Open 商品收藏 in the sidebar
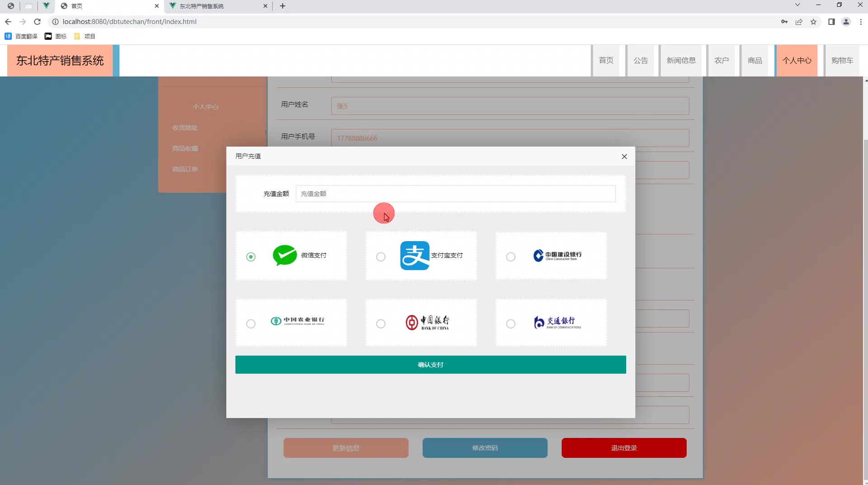 [185, 148]
